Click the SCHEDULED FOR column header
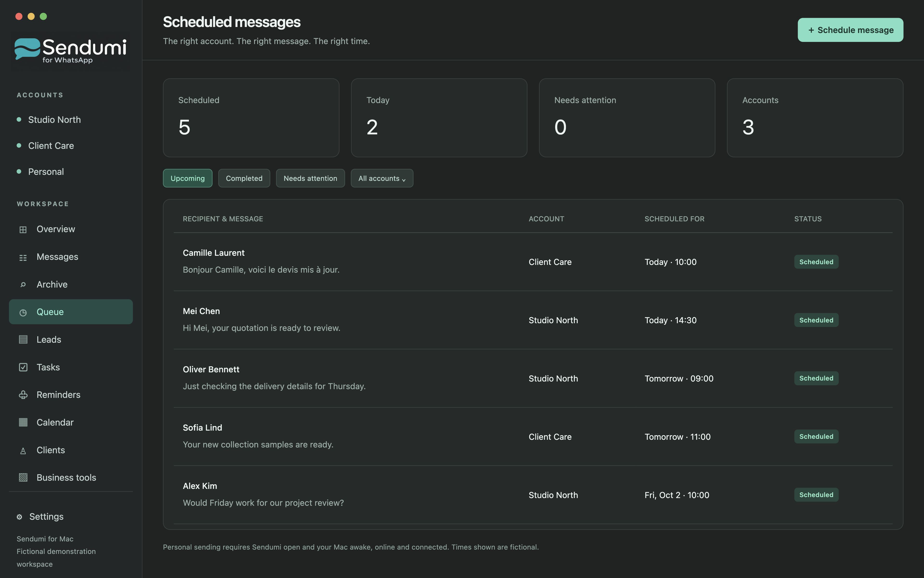Screen dimensions: 924x578 coord(674,219)
